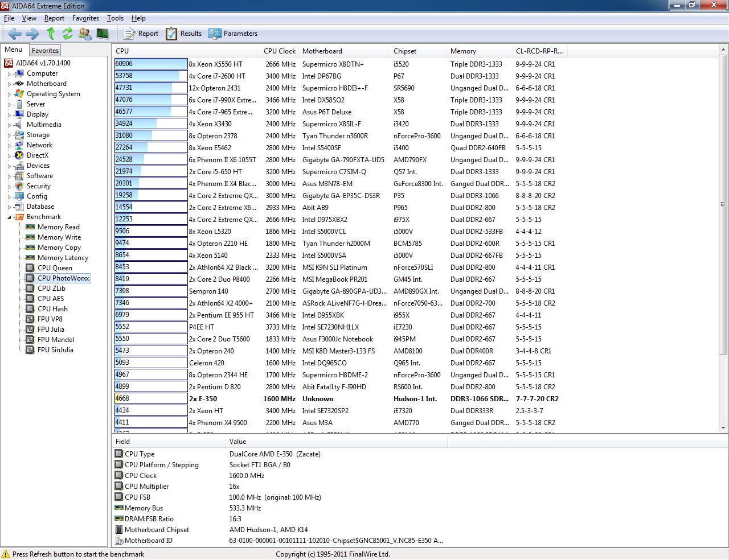Select the CPU PhotoWorxx benchmark

(63, 278)
